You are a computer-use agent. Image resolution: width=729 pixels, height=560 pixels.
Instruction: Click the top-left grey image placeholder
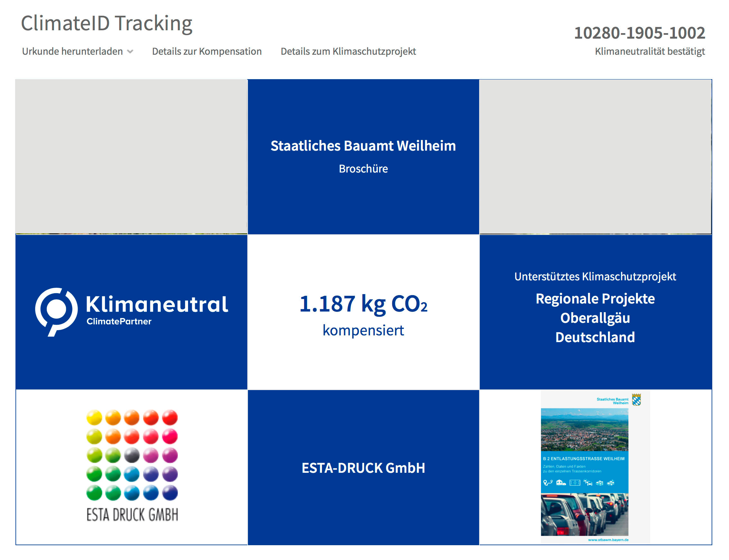(131, 156)
